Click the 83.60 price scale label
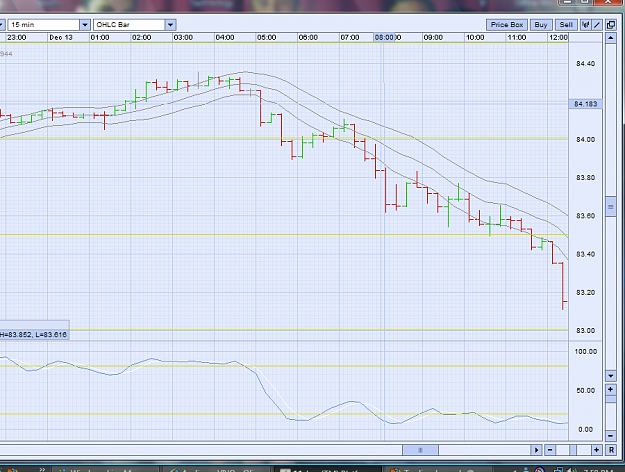The image size is (625, 472). pos(586,216)
